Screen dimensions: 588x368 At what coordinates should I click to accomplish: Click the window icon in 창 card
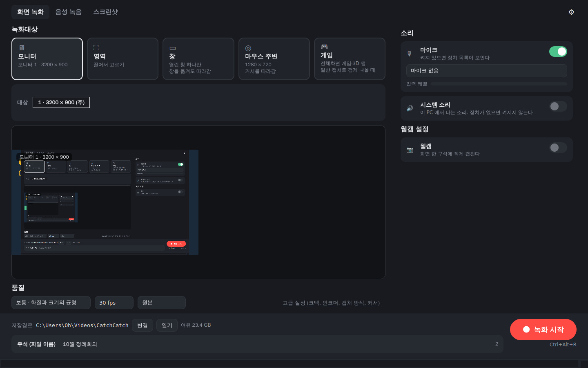(172, 48)
